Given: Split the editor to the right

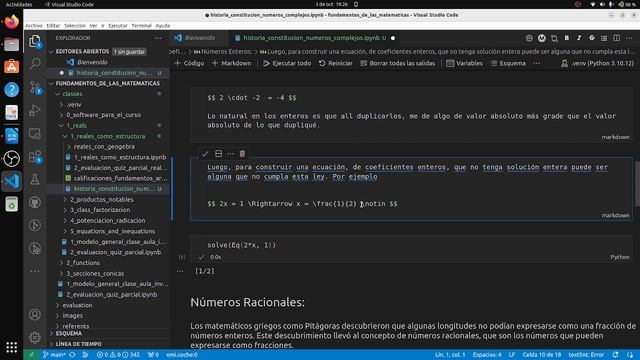Looking at the screenshot, I should pos(616,38).
